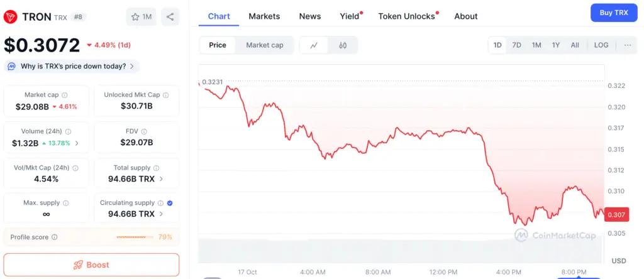Open "Why is TRX's price down today?"
644x279 pixels.
coord(73,66)
